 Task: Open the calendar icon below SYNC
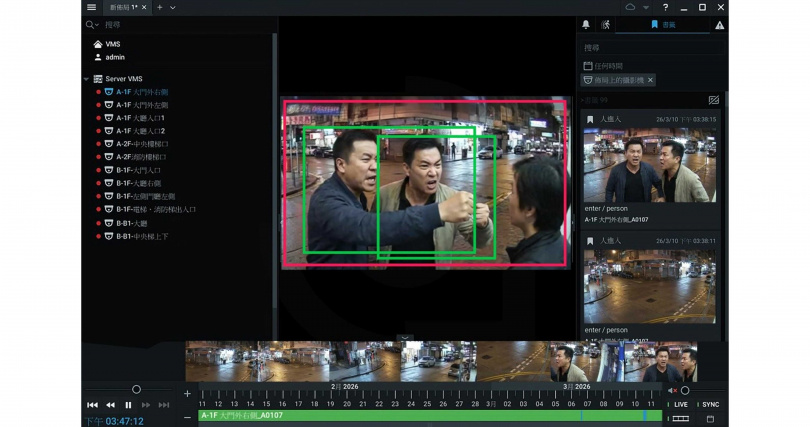click(710, 418)
